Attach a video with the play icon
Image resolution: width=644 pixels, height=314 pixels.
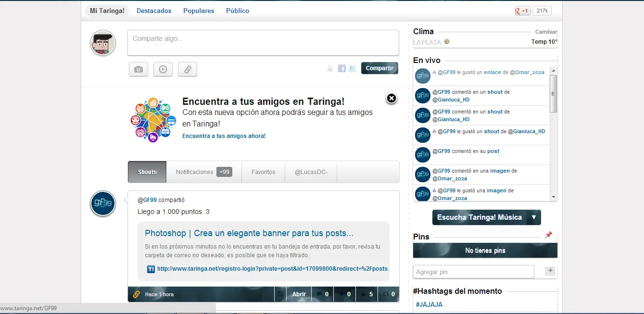[x=163, y=69]
